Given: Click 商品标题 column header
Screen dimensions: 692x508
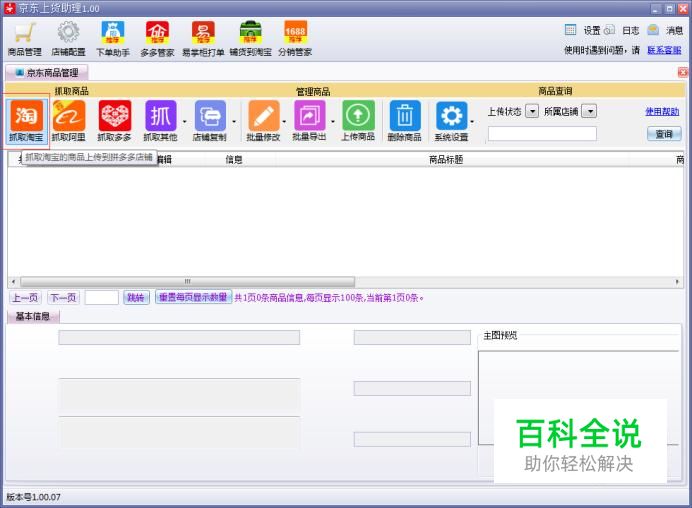Looking at the screenshot, I should [x=446, y=159].
